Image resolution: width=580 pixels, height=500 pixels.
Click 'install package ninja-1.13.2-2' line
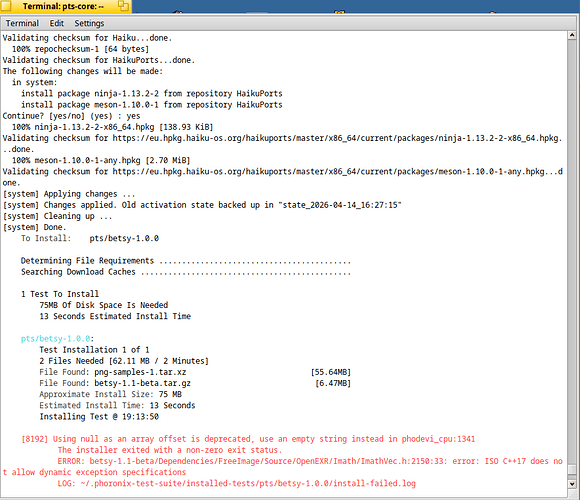point(152,94)
